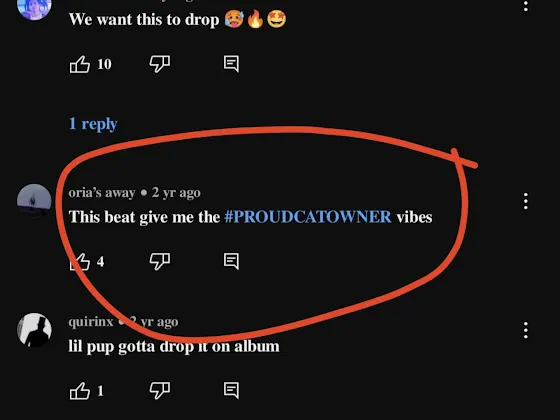The width and height of the screenshot is (560, 420).
Task: Select the "lil pup gotta drop it" comment text
Action: (x=174, y=346)
